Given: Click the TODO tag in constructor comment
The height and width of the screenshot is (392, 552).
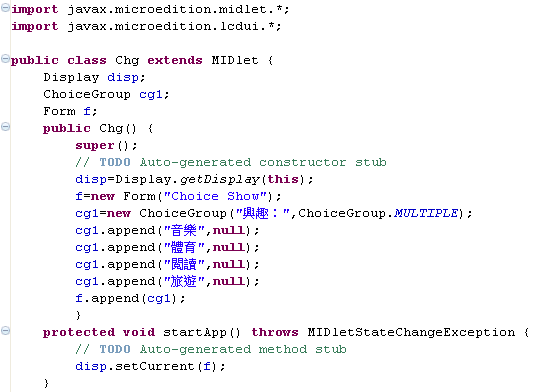Looking at the screenshot, I should pos(115,162).
